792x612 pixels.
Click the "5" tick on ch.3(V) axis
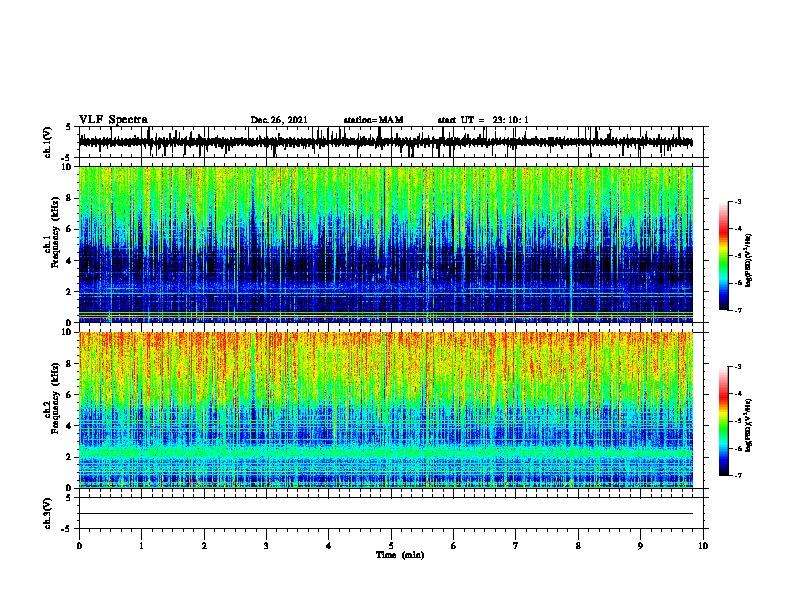pos(69,498)
